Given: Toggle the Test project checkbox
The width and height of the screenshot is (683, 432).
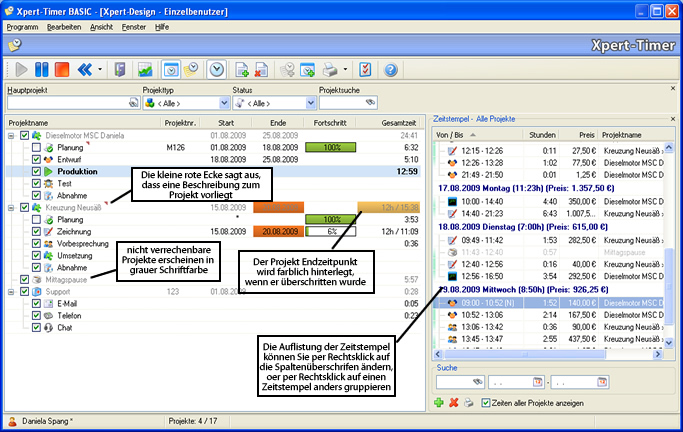Looking at the screenshot, I should point(36,184).
